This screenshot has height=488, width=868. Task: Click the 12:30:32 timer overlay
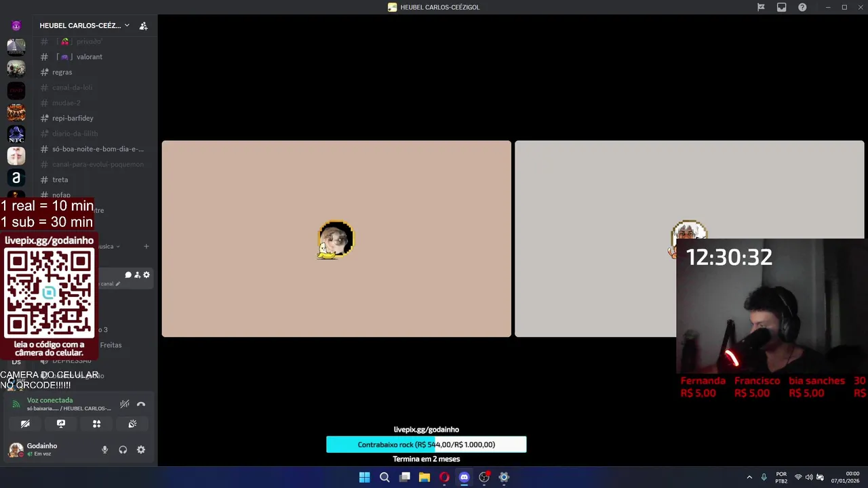pyautogui.click(x=729, y=258)
